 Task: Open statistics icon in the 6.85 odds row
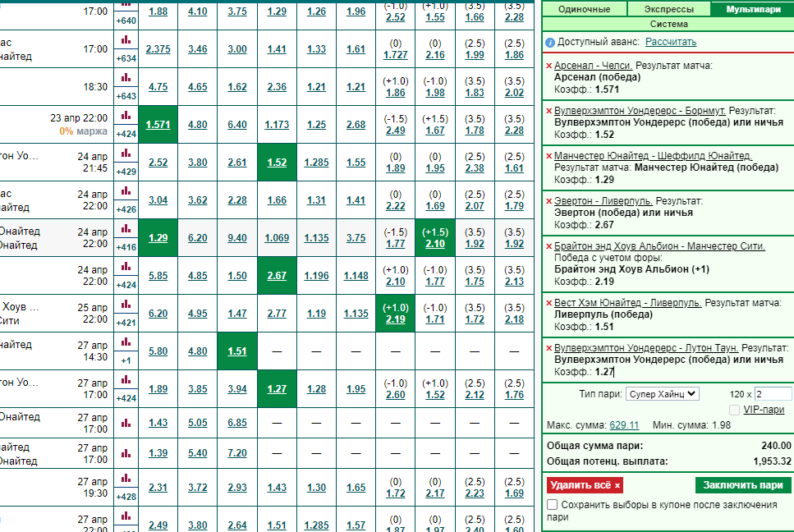tap(126, 423)
